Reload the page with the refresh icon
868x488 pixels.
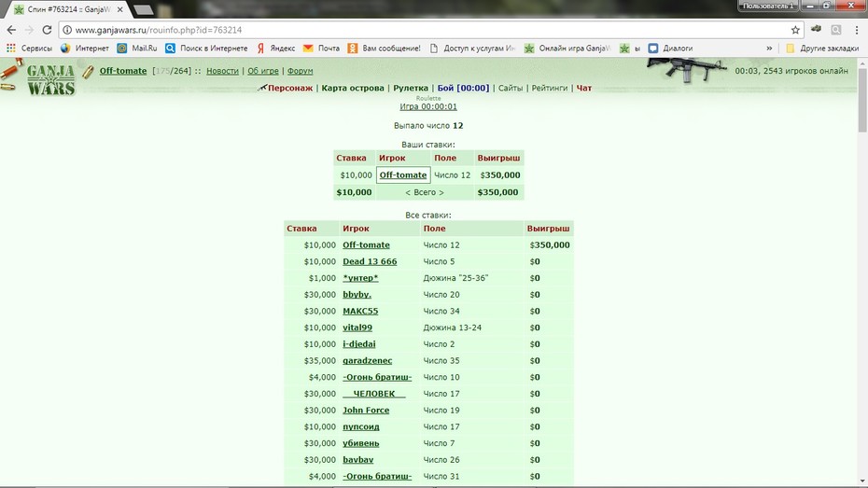point(47,30)
